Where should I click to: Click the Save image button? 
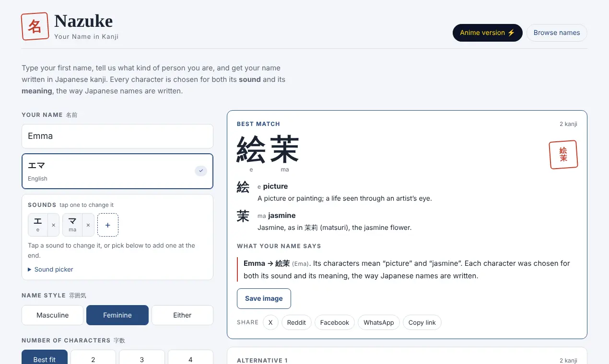264,298
